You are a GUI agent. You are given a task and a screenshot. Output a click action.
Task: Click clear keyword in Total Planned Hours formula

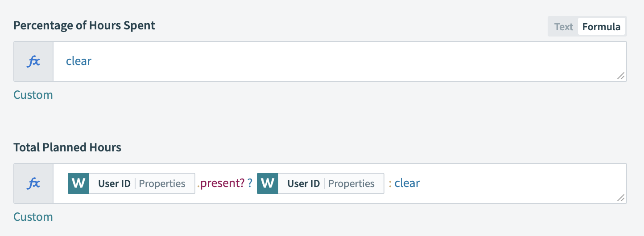(407, 183)
